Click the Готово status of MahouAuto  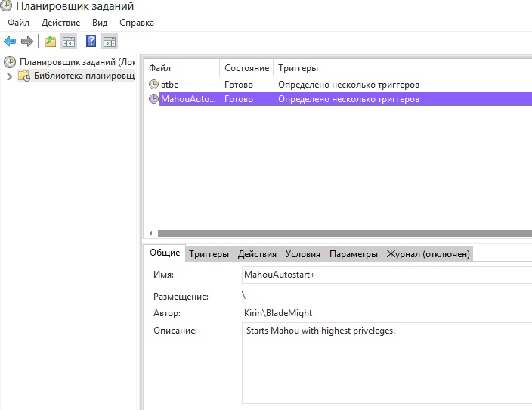pyautogui.click(x=239, y=99)
